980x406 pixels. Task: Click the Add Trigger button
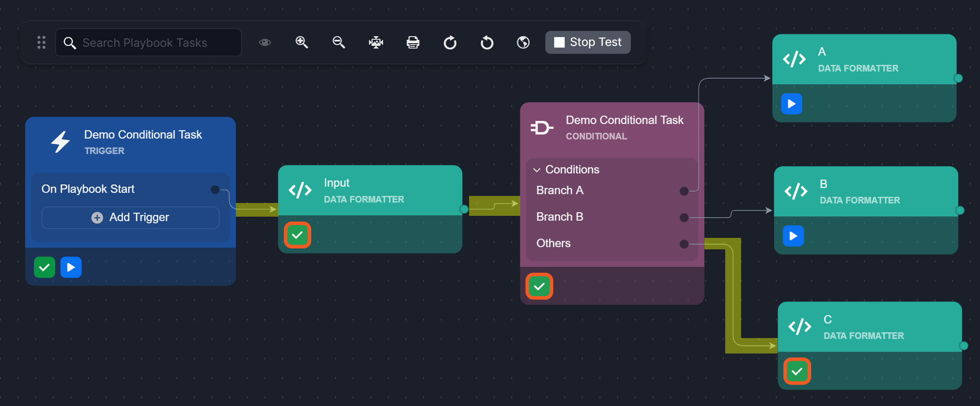click(x=130, y=218)
